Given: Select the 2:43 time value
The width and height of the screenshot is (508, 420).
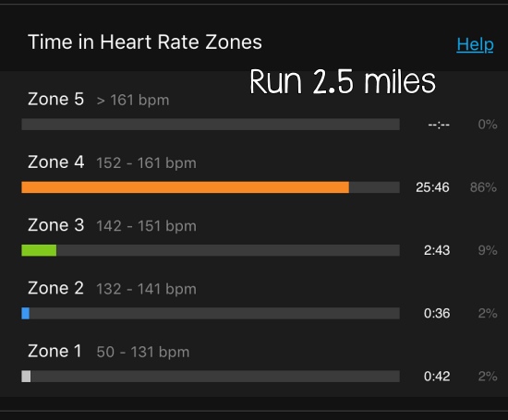Looking at the screenshot, I should pos(437,250).
